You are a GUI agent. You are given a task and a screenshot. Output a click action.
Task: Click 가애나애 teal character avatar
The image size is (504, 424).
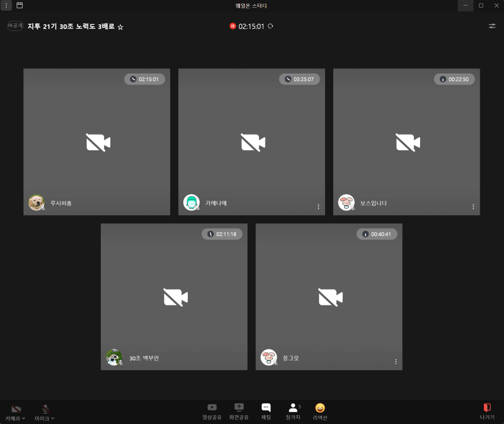click(191, 202)
